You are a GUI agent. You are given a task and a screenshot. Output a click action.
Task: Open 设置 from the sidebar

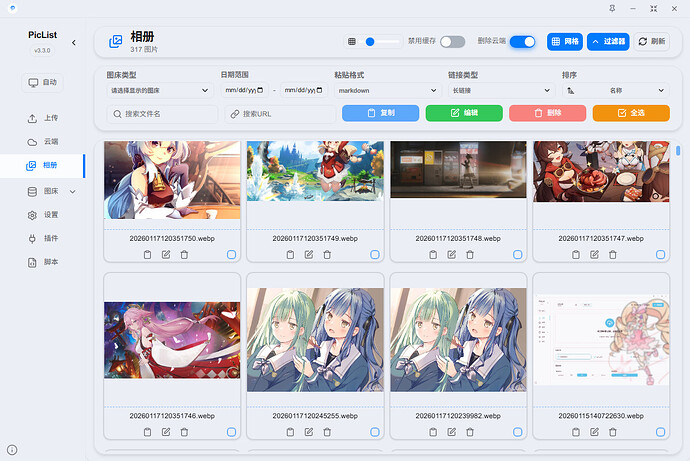pos(42,215)
